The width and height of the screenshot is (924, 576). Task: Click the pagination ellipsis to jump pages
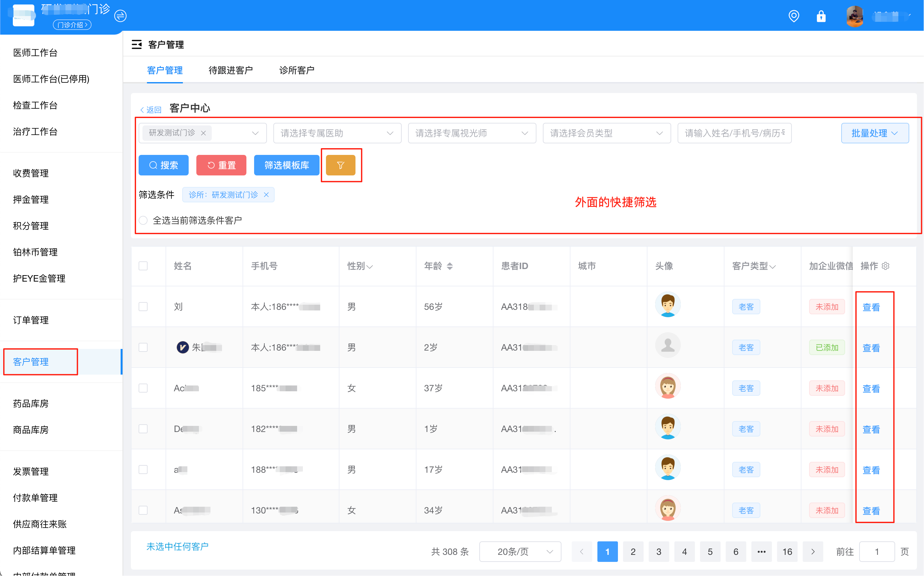[761, 552]
